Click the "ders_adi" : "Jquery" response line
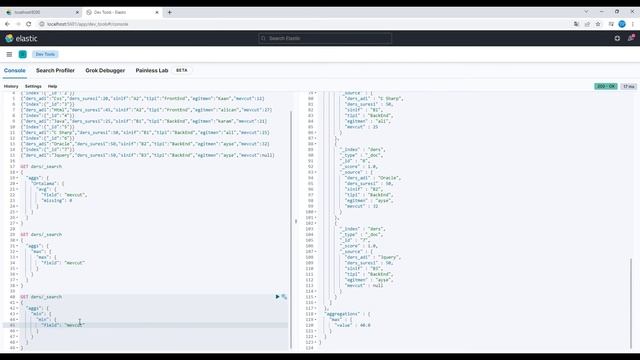The width and height of the screenshot is (640, 360). click(373, 258)
